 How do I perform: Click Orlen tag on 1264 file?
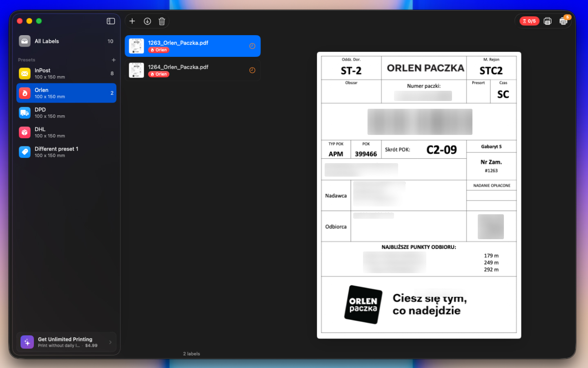(159, 74)
